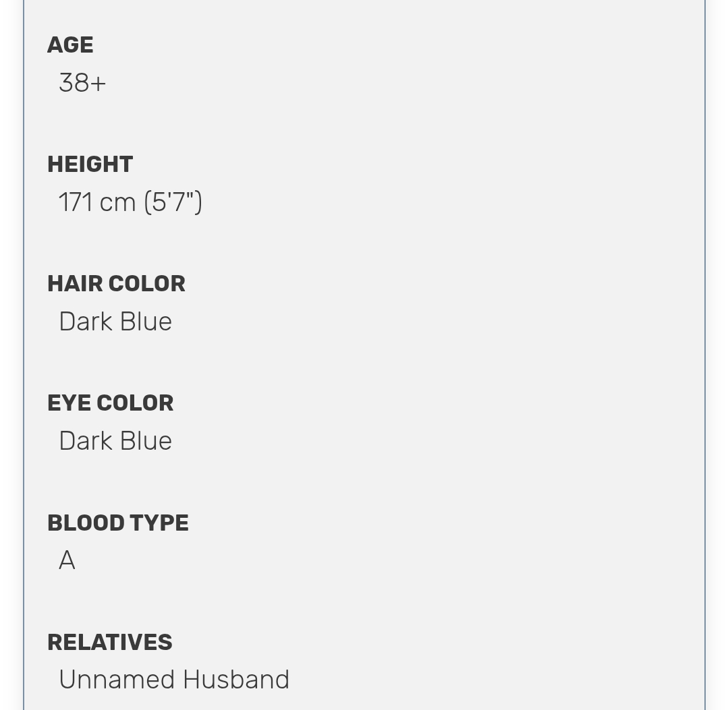Select the blood type value A
Screen dimensions: 728x710
coord(67,560)
